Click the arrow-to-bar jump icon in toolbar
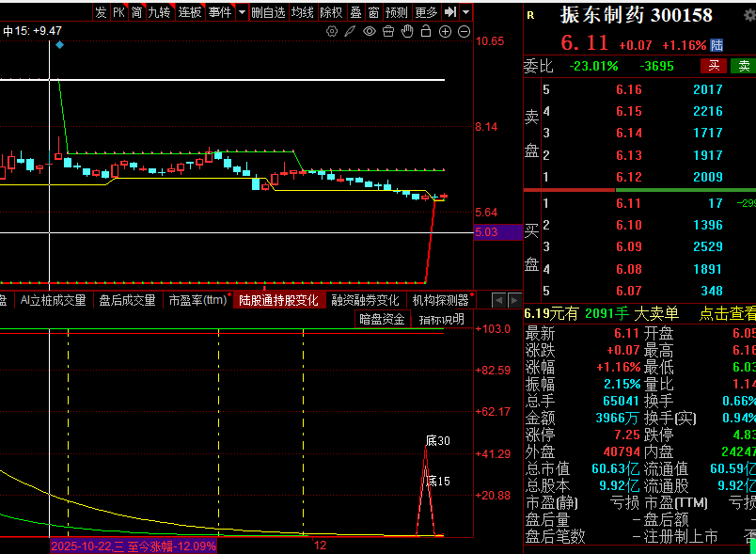The height and width of the screenshot is (554, 756). 450,12
